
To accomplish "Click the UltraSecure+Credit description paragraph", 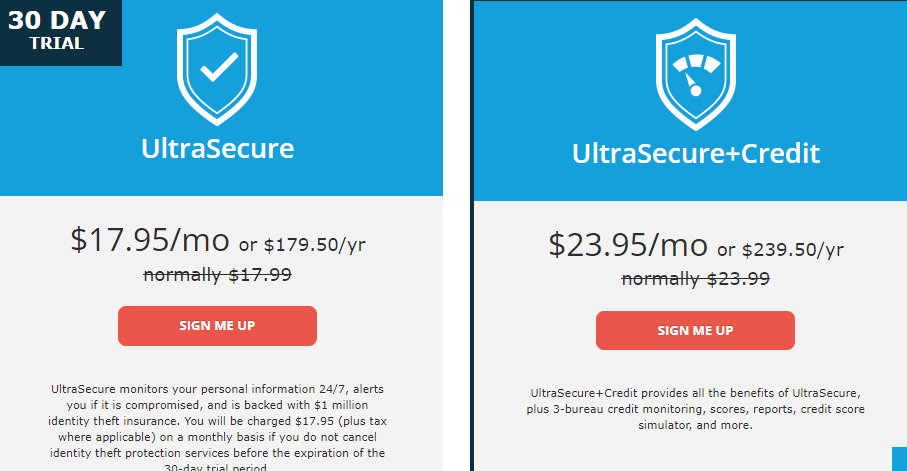I will [695, 409].
